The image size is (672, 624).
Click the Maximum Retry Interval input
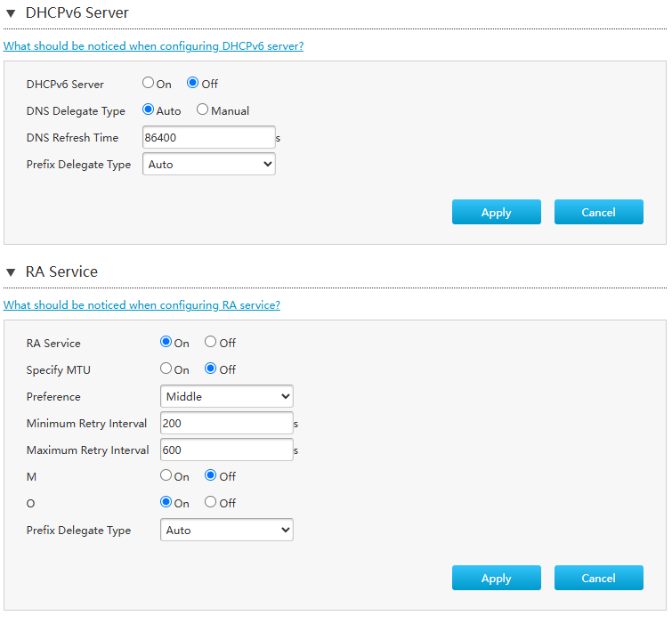pyautogui.click(x=227, y=450)
